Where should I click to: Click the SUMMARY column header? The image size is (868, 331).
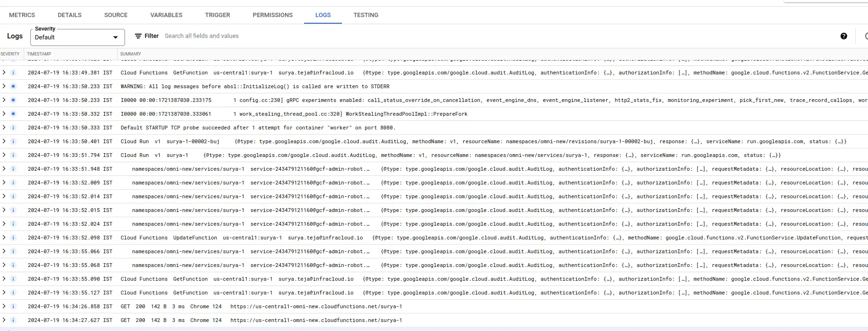coord(131,54)
